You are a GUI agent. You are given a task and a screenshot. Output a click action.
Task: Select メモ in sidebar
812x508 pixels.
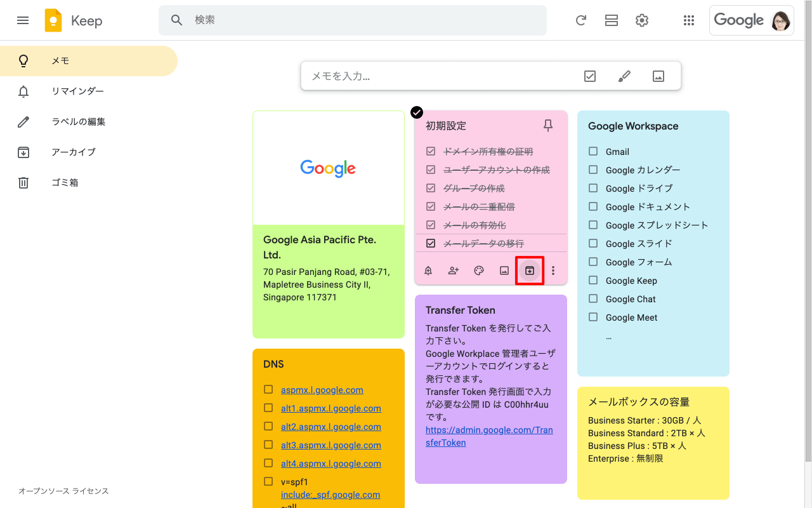(x=89, y=61)
